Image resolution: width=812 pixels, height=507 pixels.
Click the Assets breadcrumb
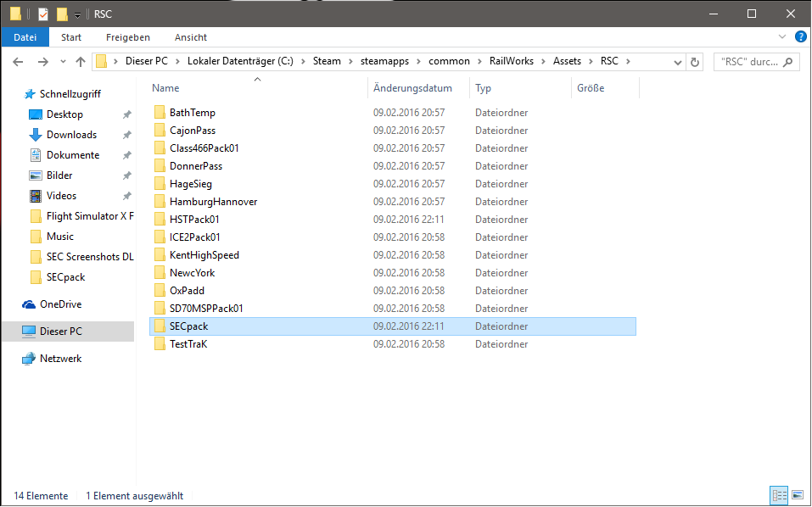567,61
